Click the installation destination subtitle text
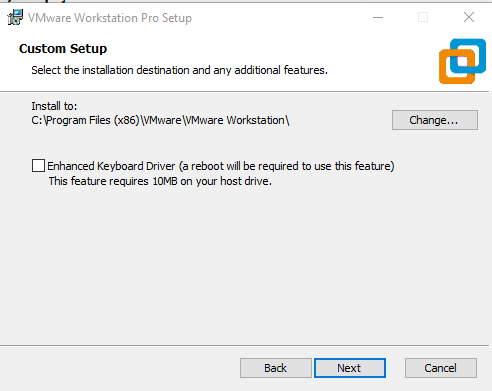 pos(179,70)
